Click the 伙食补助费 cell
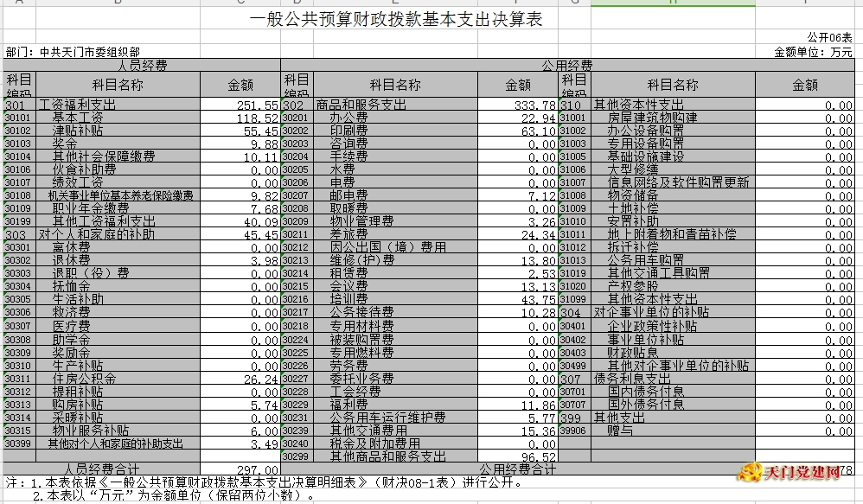Screen dimensions: 863x504 click(118, 169)
